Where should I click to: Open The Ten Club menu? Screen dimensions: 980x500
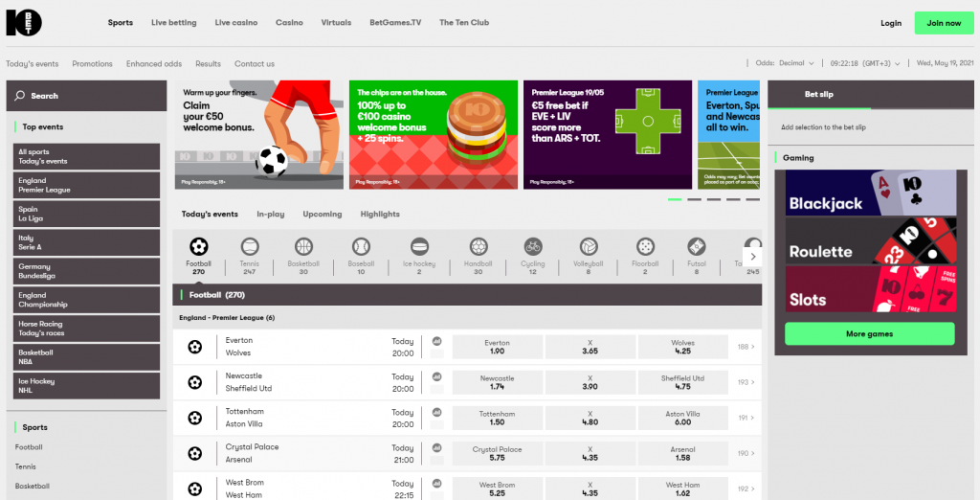[464, 23]
